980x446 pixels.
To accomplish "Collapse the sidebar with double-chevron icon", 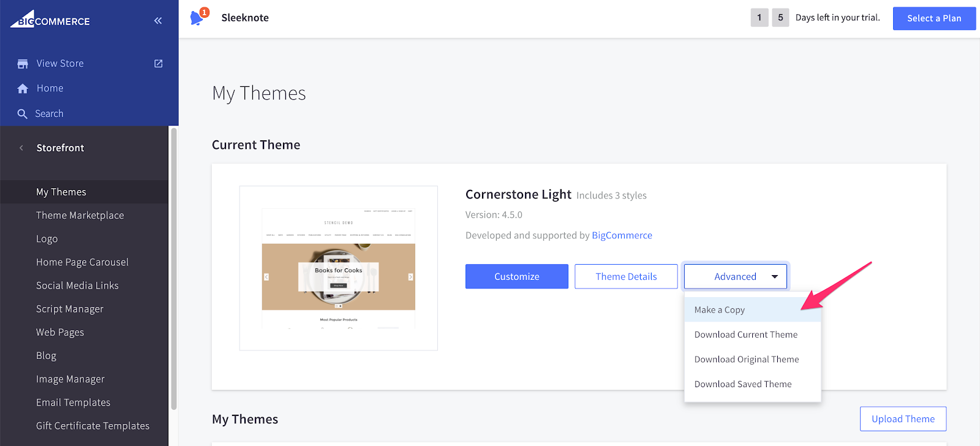I will coord(158,21).
